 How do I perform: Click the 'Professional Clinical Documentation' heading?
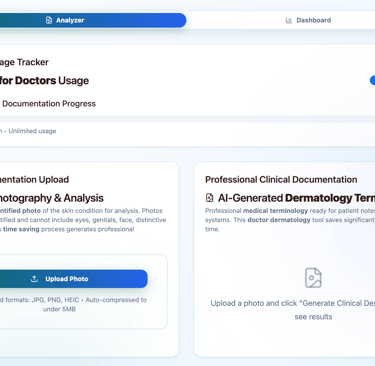[281, 180]
